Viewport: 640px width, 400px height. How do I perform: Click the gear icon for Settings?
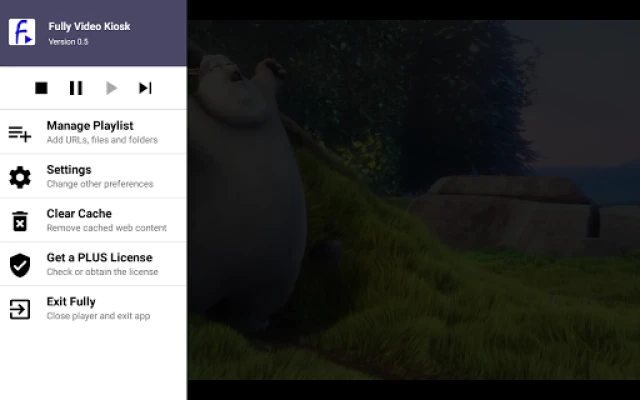[20, 177]
